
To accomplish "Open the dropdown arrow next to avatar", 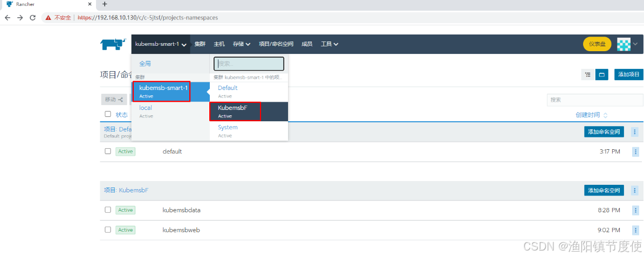I will click(x=635, y=44).
